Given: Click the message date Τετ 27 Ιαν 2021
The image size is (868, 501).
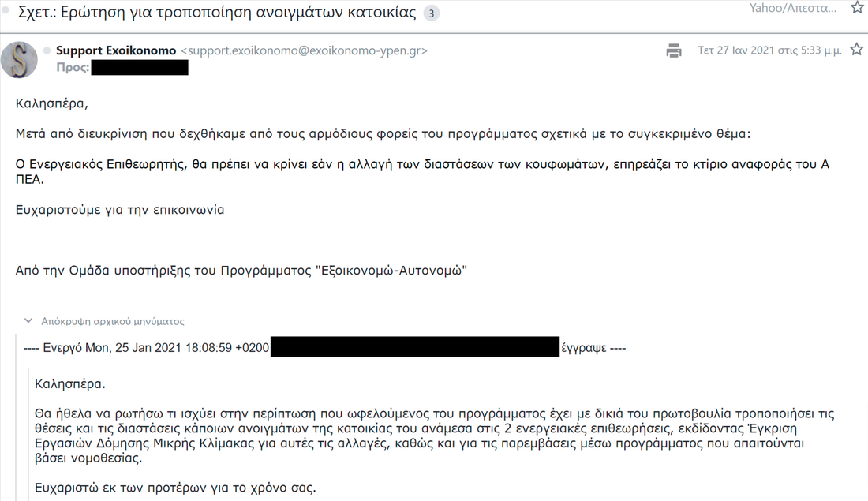Looking at the screenshot, I should pyautogui.click(x=769, y=50).
